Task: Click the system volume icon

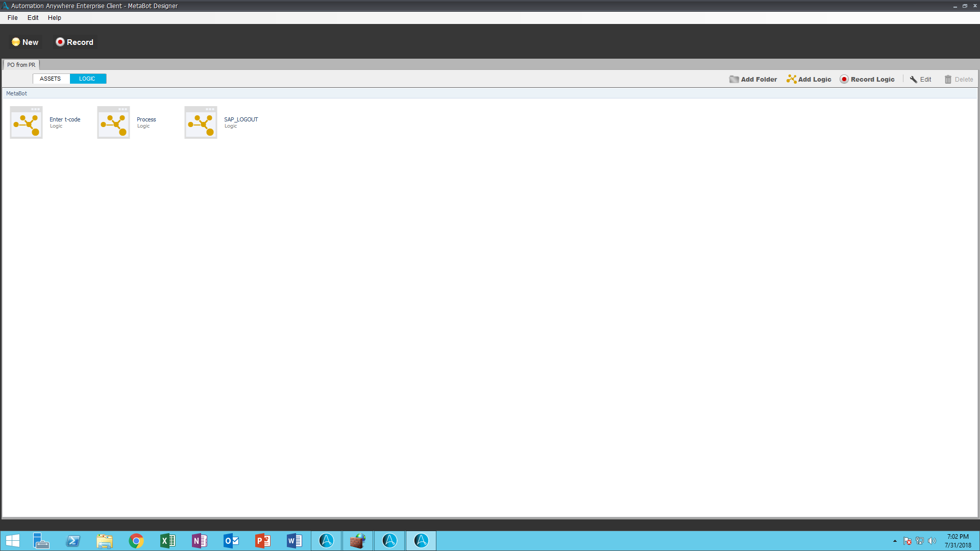Action: pyautogui.click(x=932, y=541)
